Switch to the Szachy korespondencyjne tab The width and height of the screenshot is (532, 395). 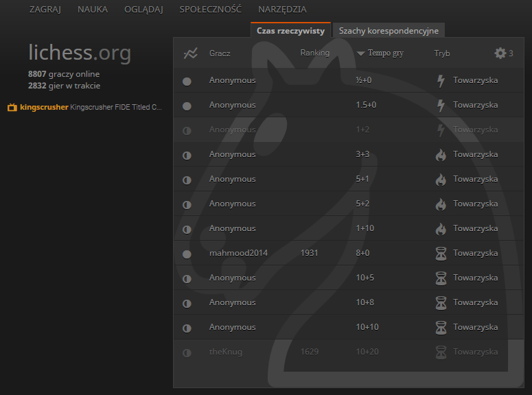coord(389,30)
